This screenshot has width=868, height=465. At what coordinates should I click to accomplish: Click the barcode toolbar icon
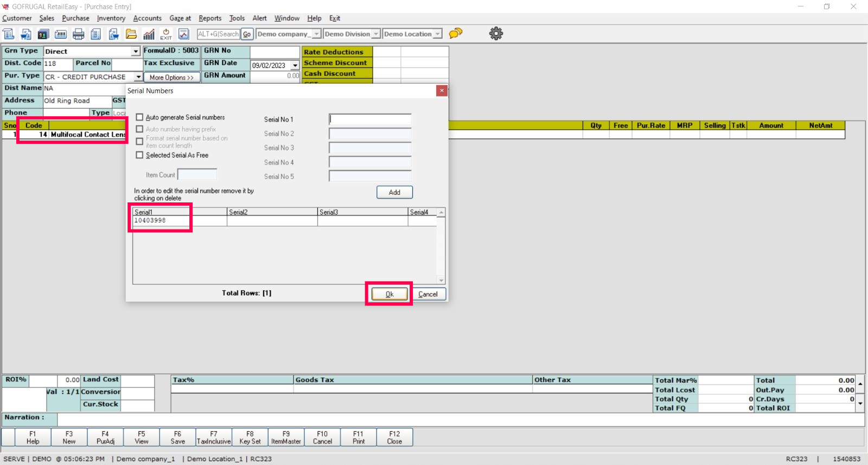[x=61, y=34]
